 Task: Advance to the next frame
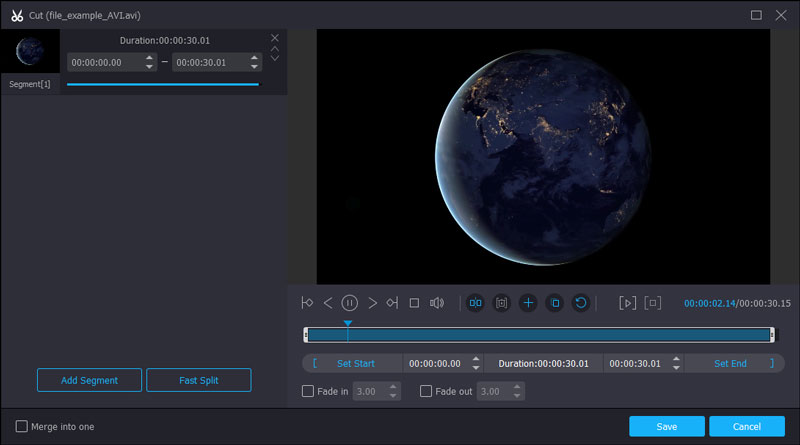372,302
